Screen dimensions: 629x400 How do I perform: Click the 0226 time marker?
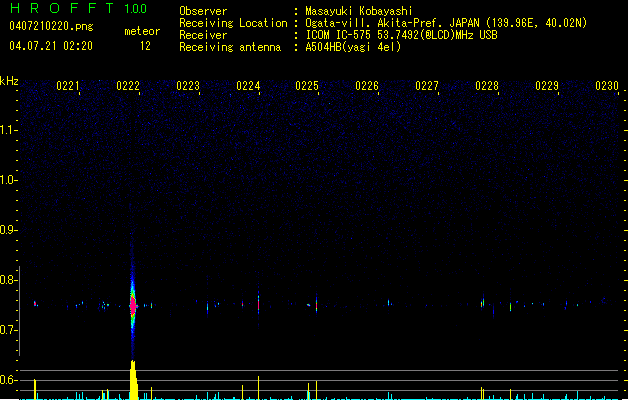coord(367,86)
